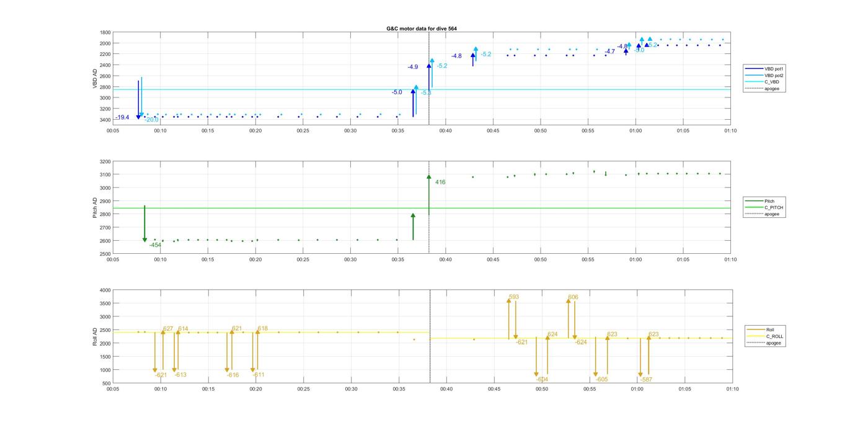Click the dark blue downward arrow labeled -19.4
Screen dimensions: 868x430
[138, 100]
